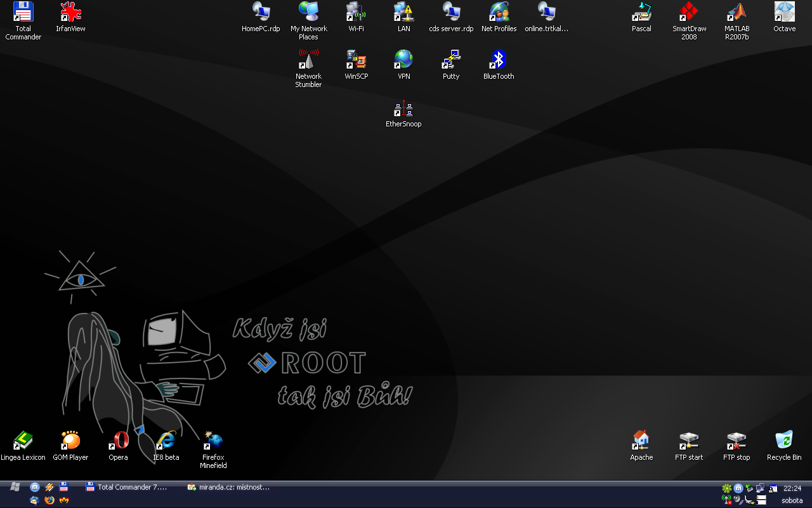The image size is (812, 508).
Task: Click the locked window tray icon
Action: coord(773,488)
